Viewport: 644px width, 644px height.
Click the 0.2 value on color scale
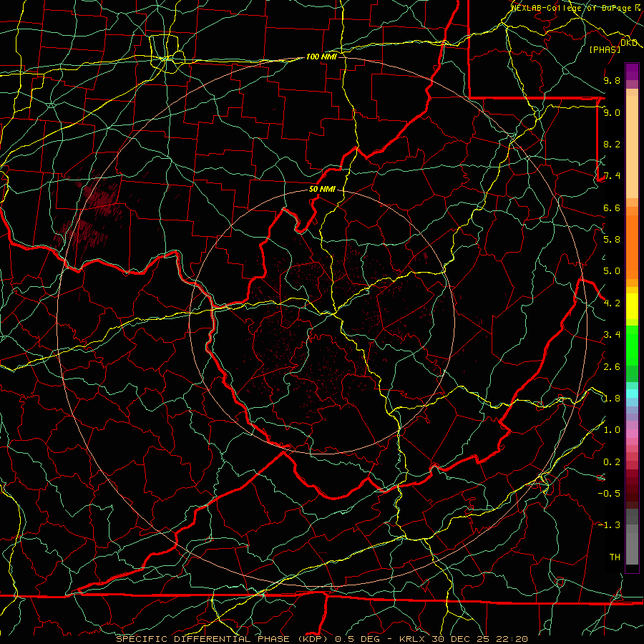pyautogui.click(x=612, y=462)
